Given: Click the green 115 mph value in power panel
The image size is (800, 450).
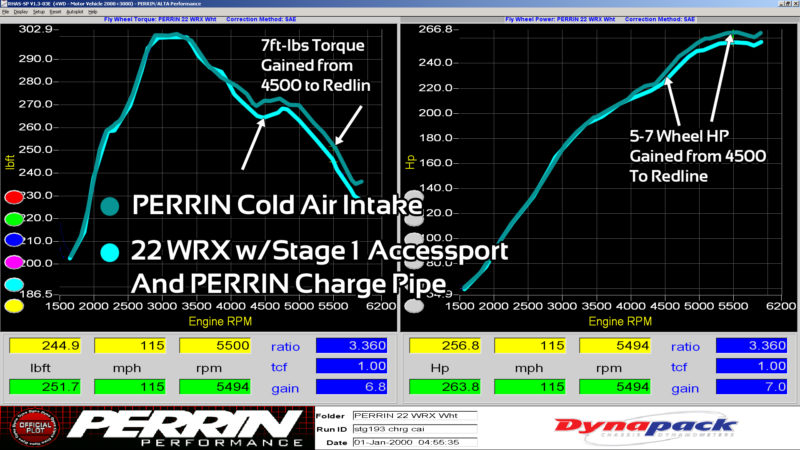Looking at the screenshot, I should click(x=530, y=387).
